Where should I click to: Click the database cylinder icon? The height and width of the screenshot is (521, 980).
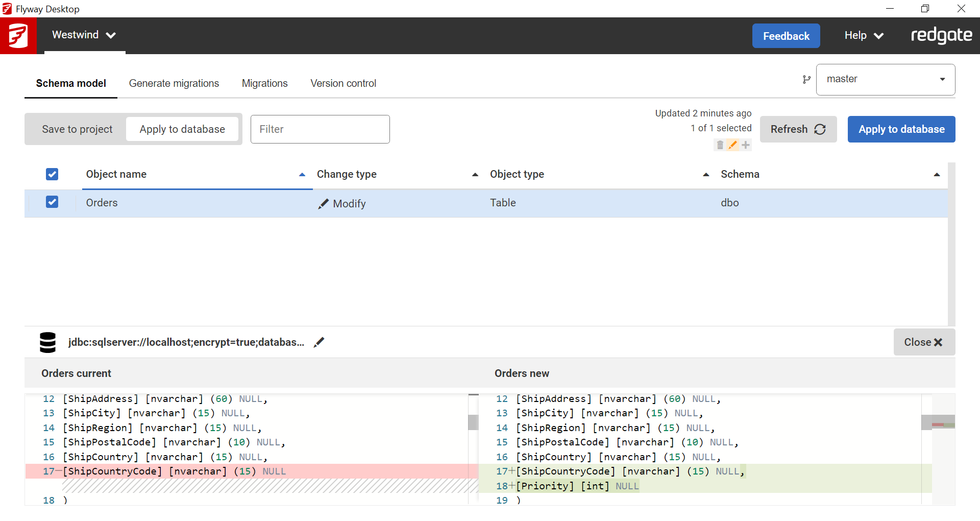coord(47,342)
